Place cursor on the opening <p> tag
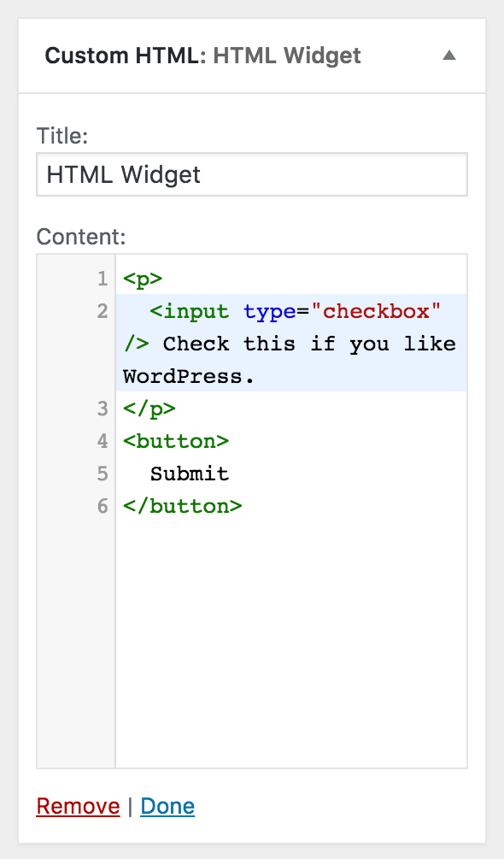The width and height of the screenshot is (504, 859). [143, 279]
